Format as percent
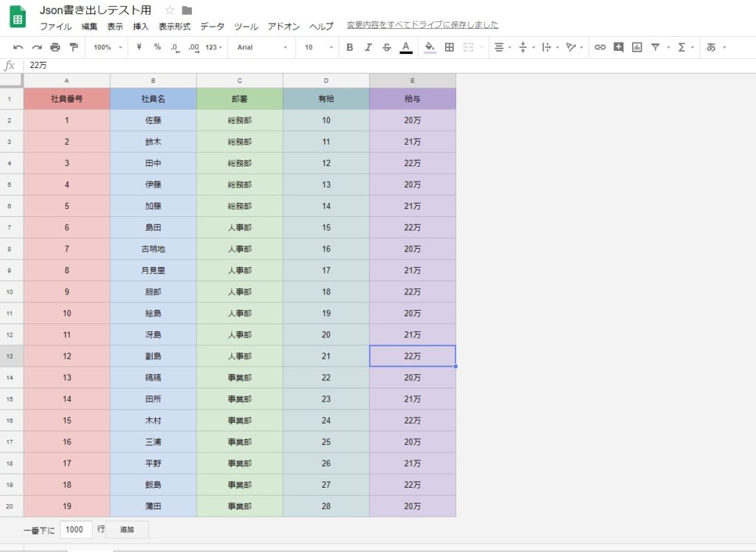Viewport: 756px width, 552px height. [x=157, y=47]
